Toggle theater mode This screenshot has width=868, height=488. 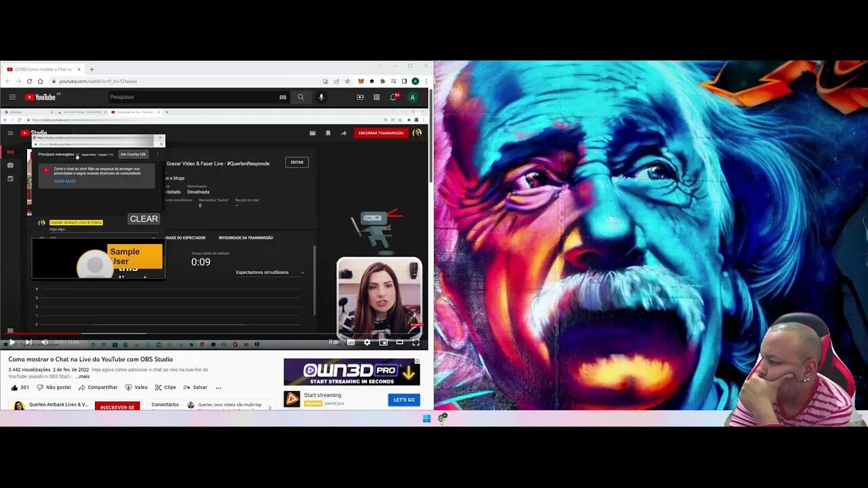[x=399, y=342]
